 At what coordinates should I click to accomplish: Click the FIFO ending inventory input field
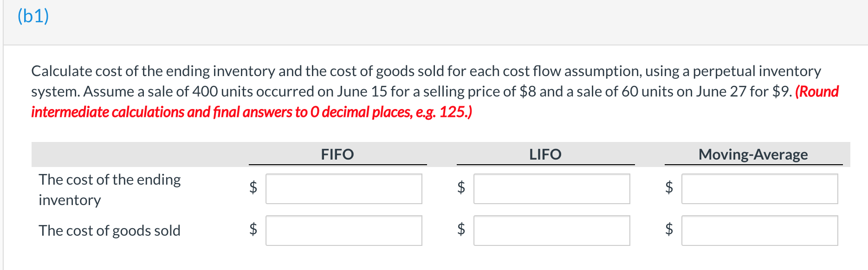pos(343,188)
